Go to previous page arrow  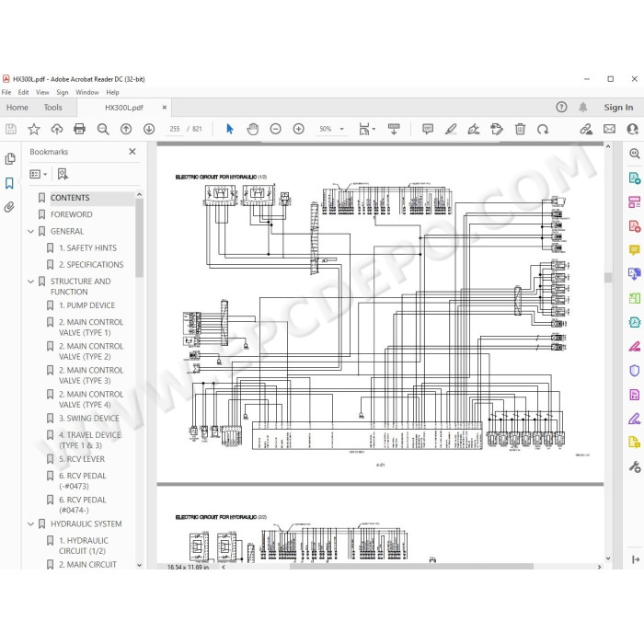point(126,130)
